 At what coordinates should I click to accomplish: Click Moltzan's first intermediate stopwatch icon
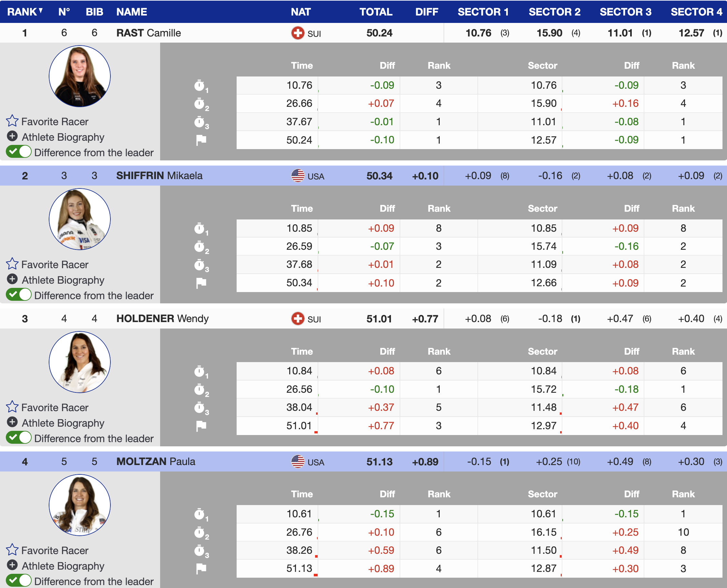coord(200,514)
